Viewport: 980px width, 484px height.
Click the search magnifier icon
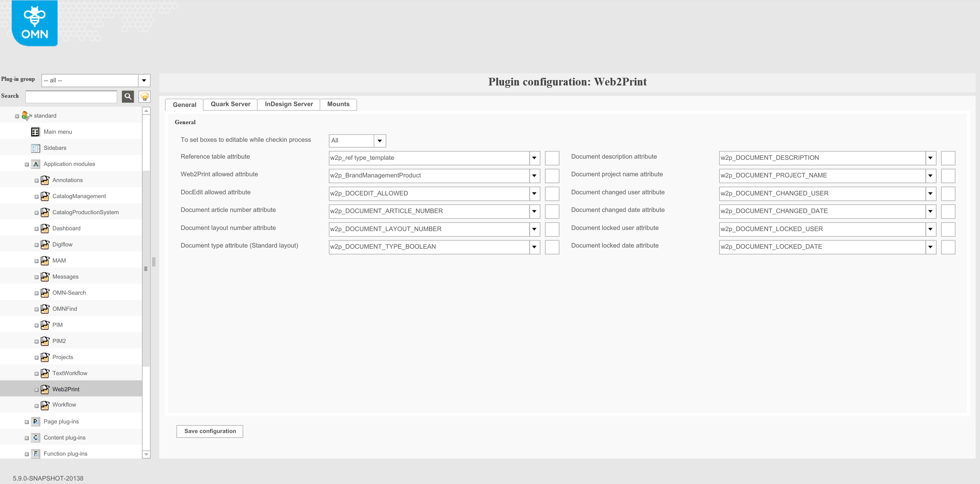coord(128,97)
